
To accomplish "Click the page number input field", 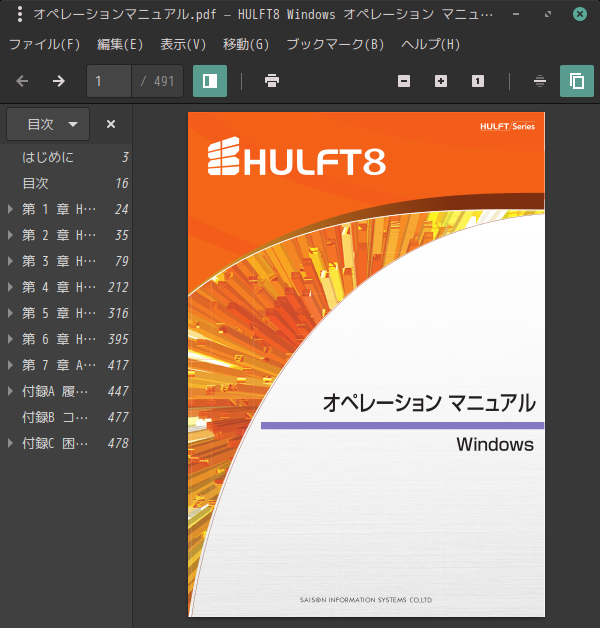I will 109,81.
